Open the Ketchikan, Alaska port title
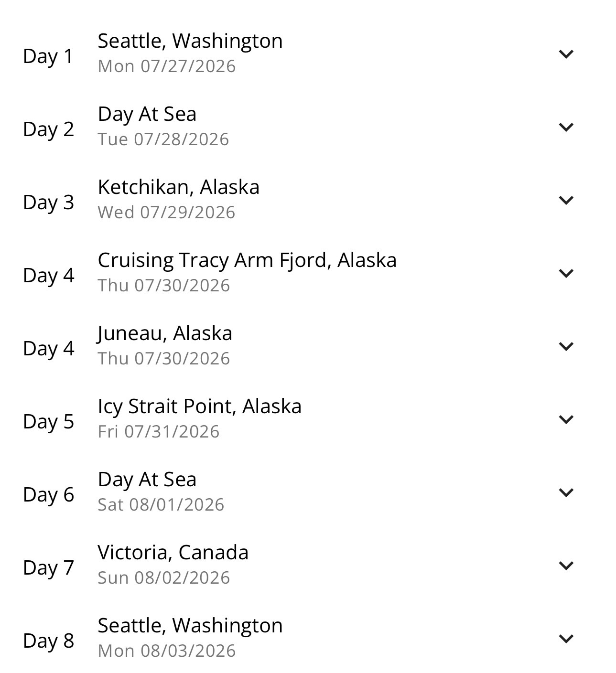Screen dimensions: 616x673 point(178,187)
